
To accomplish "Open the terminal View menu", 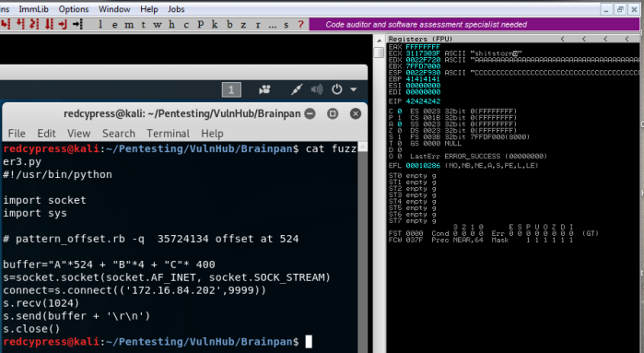I will click(79, 134).
